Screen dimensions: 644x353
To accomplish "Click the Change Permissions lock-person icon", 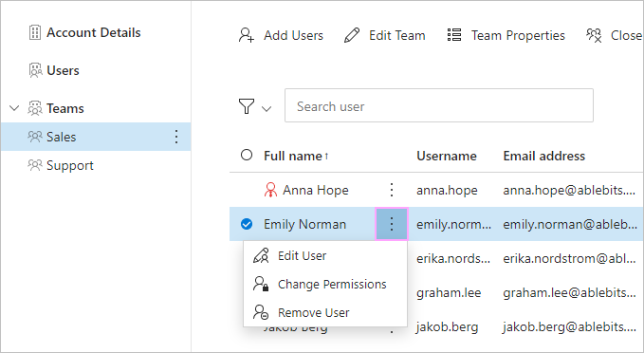I will pyautogui.click(x=261, y=284).
